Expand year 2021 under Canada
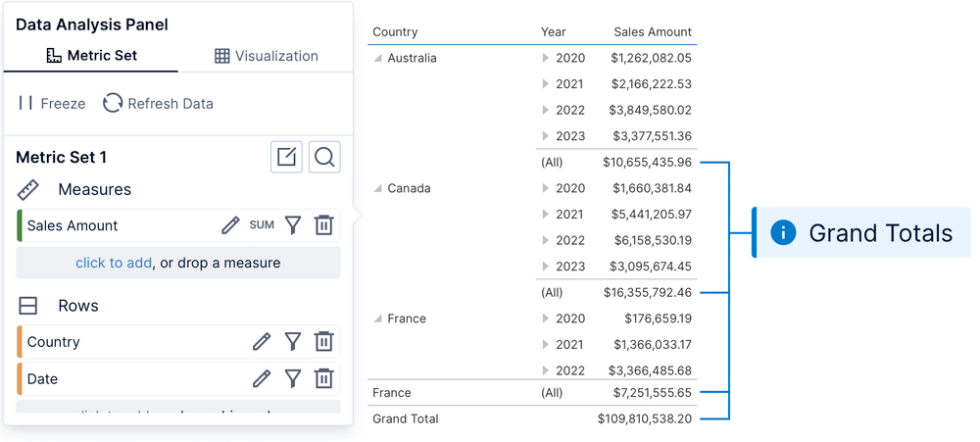980x442 pixels. pos(546,215)
